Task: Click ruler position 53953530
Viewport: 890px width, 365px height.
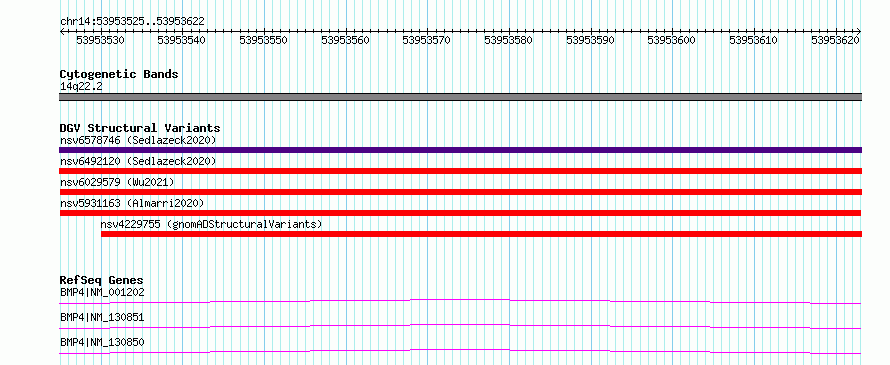Action: 100,40
